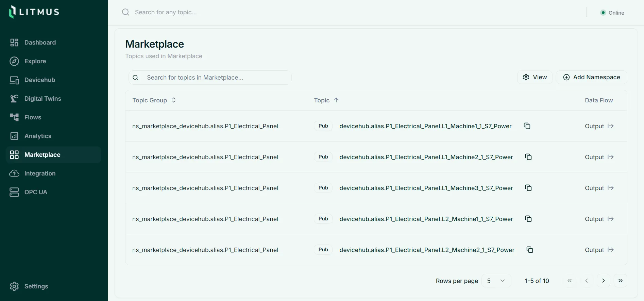
Task: Open Flows from the sidebar
Action: pyautogui.click(x=53, y=117)
